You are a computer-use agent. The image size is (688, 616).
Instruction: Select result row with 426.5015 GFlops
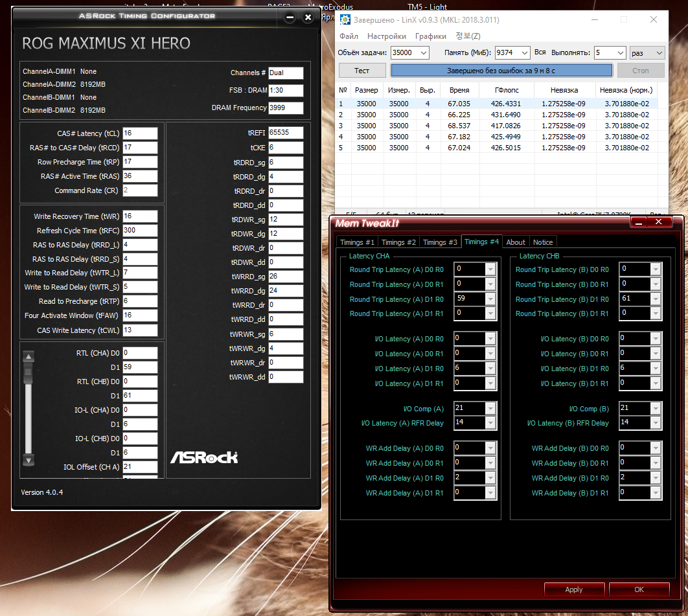tap(497, 148)
